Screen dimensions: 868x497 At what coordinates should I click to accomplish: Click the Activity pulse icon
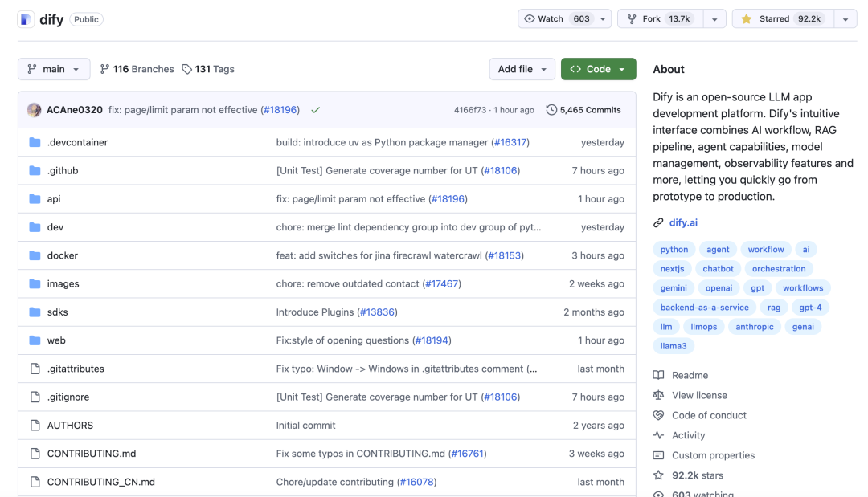(658, 435)
